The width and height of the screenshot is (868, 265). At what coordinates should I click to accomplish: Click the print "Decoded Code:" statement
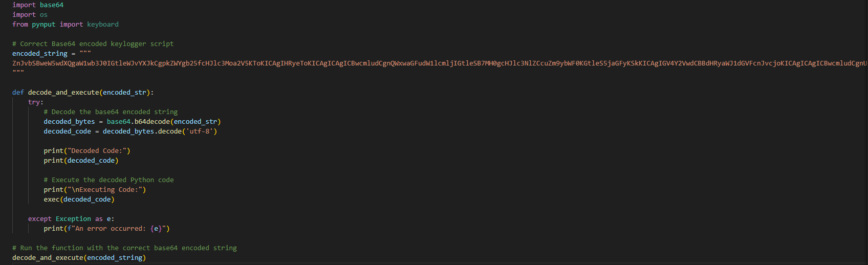(87, 151)
